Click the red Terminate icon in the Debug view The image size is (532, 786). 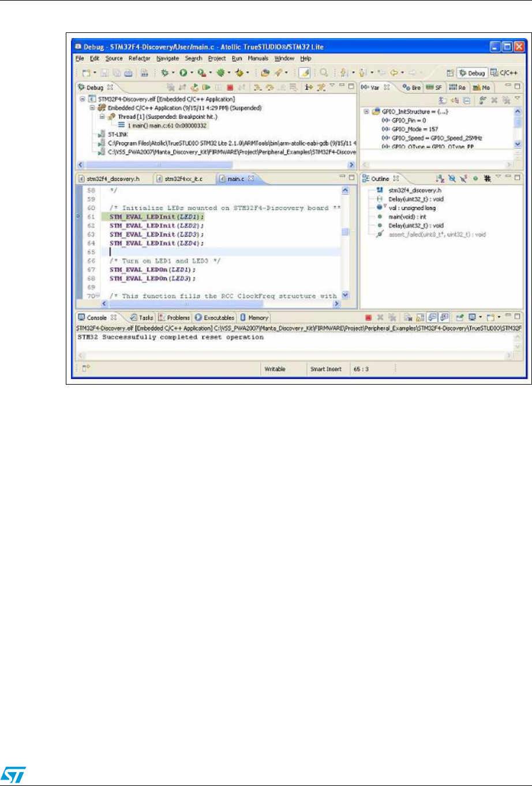pyautogui.click(x=230, y=87)
